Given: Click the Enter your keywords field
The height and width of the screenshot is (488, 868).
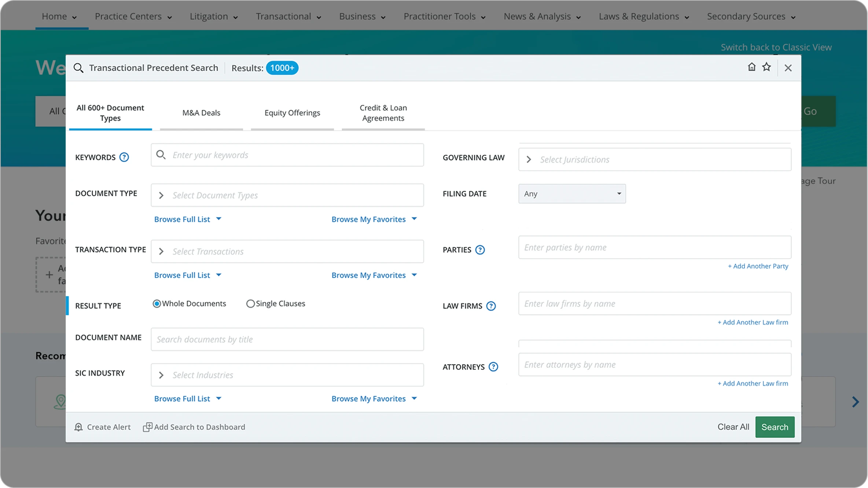Looking at the screenshot, I should pyautogui.click(x=287, y=155).
